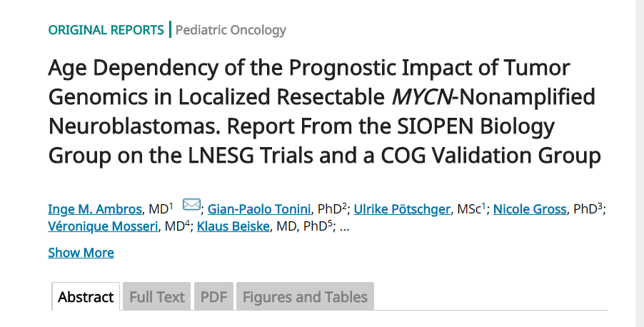Expand the author list with Show More

click(81, 253)
